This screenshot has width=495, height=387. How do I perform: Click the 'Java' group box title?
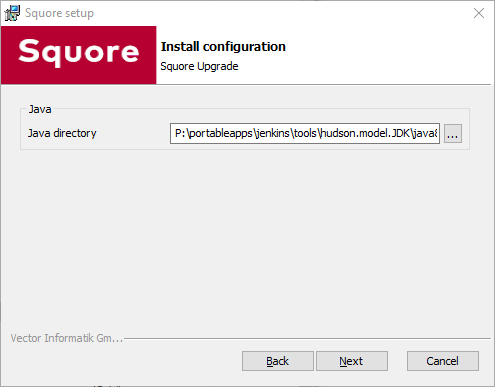(x=40, y=109)
